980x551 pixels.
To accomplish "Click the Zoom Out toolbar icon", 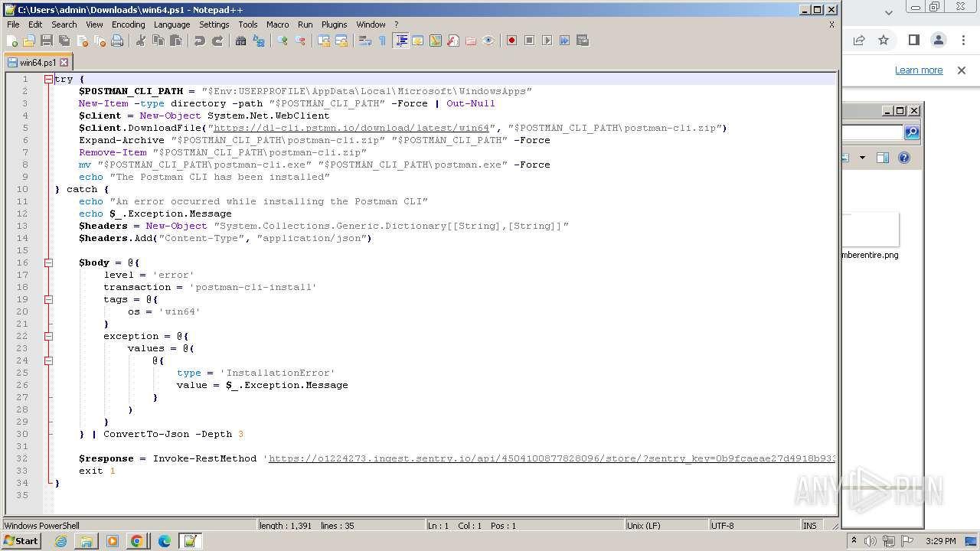I will coord(300,41).
